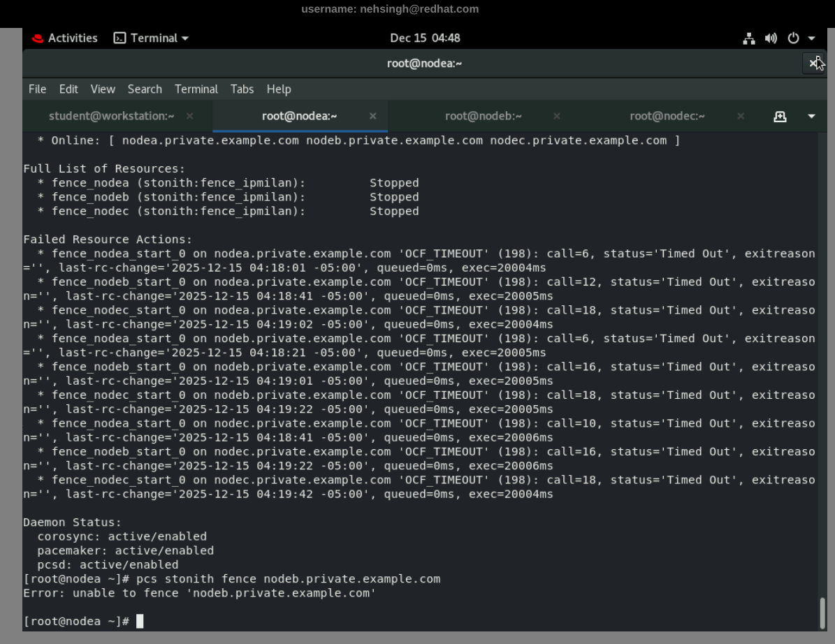Image resolution: width=835 pixels, height=644 pixels.
Task: Click the 'Daemon Status:' heading
Action: [x=72, y=522]
